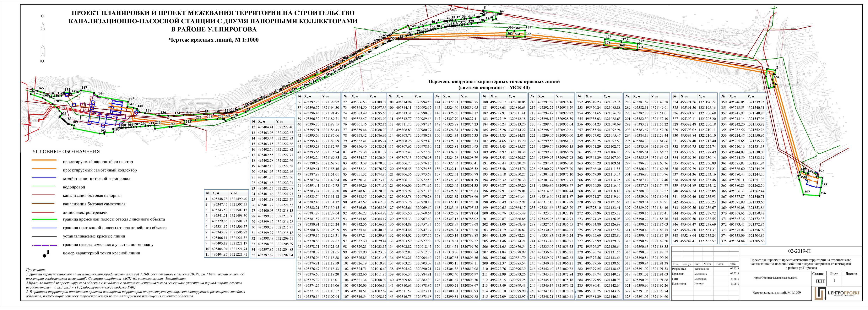
Task: Click row number 1 in first coordinate table
Action: pos(207,199)
